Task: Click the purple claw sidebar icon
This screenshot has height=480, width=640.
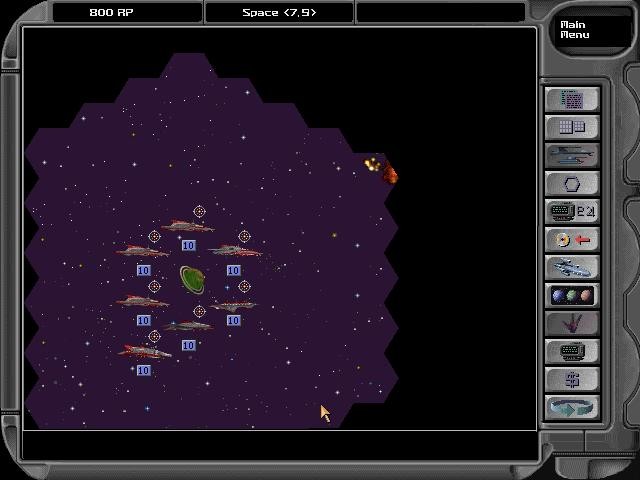Action: point(572,324)
